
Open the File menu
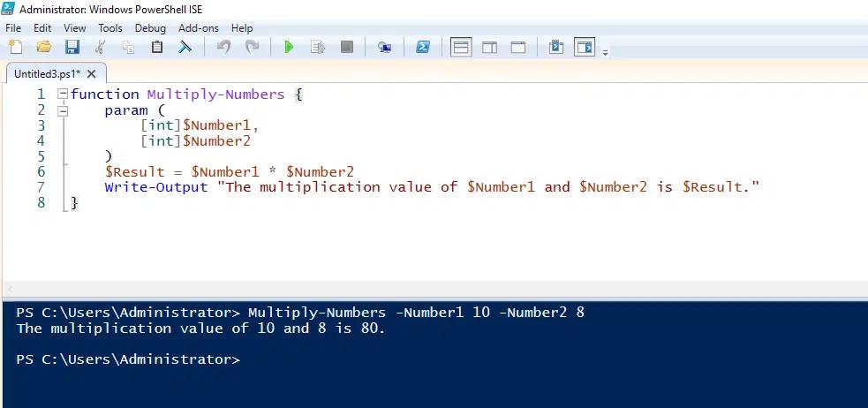pyautogui.click(x=12, y=27)
